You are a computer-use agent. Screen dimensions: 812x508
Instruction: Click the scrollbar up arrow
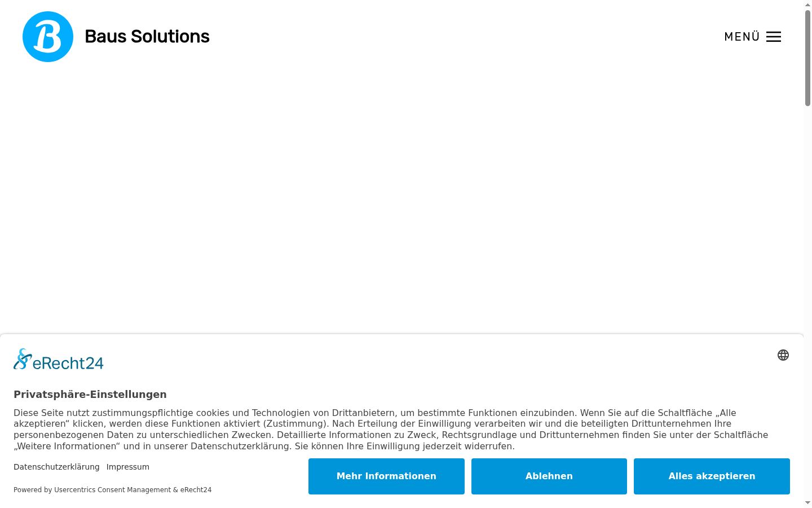807,5
